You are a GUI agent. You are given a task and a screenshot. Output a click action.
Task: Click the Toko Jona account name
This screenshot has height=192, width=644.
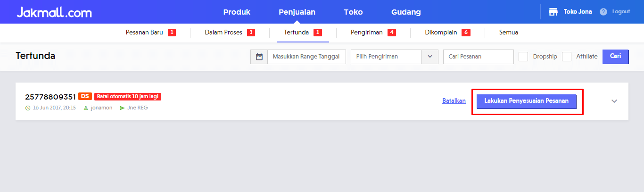click(578, 12)
